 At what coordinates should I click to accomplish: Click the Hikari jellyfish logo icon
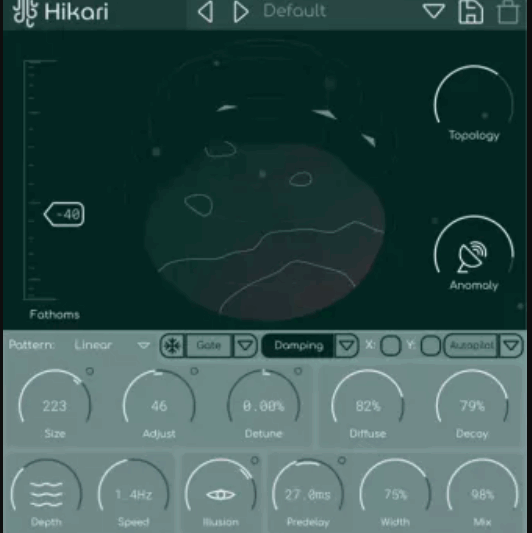25,13
